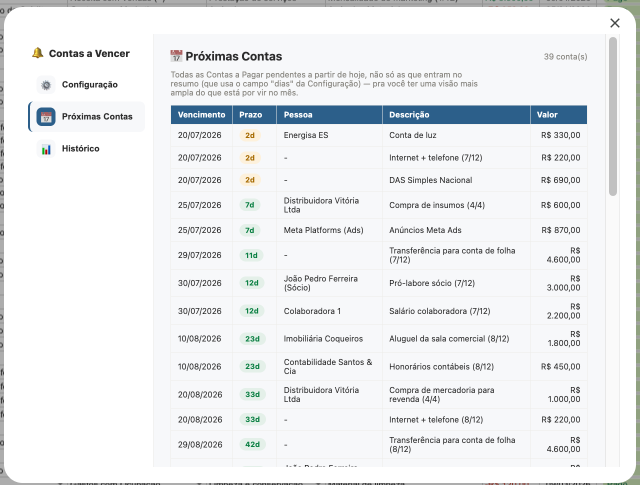Click the 7d badge on the Meta Platforms row

click(250, 230)
